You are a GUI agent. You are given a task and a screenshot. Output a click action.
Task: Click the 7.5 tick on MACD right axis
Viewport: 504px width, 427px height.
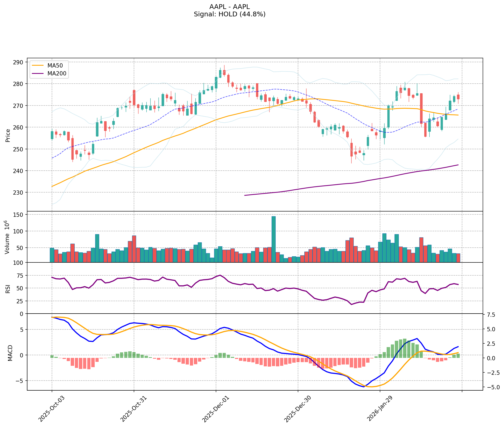(x=489, y=315)
